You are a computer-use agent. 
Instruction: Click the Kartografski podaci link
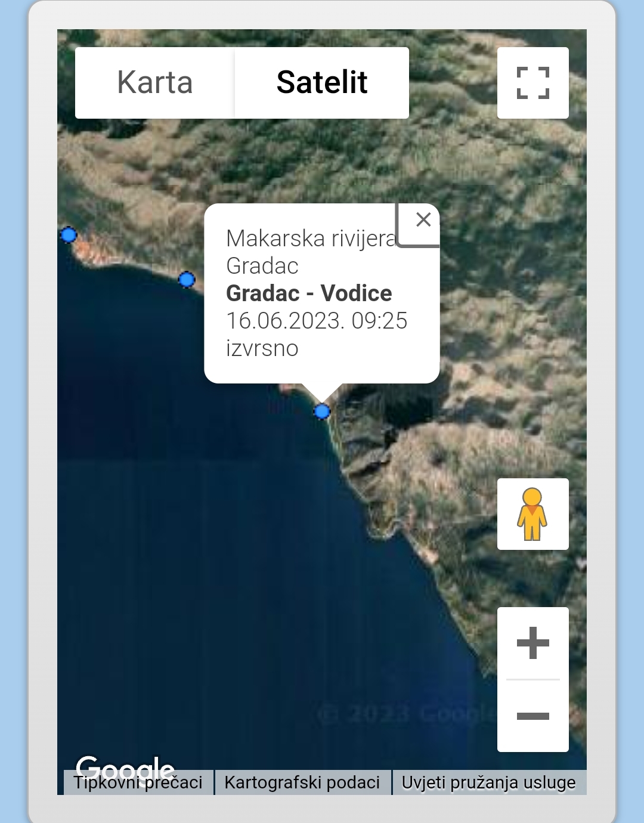302,782
